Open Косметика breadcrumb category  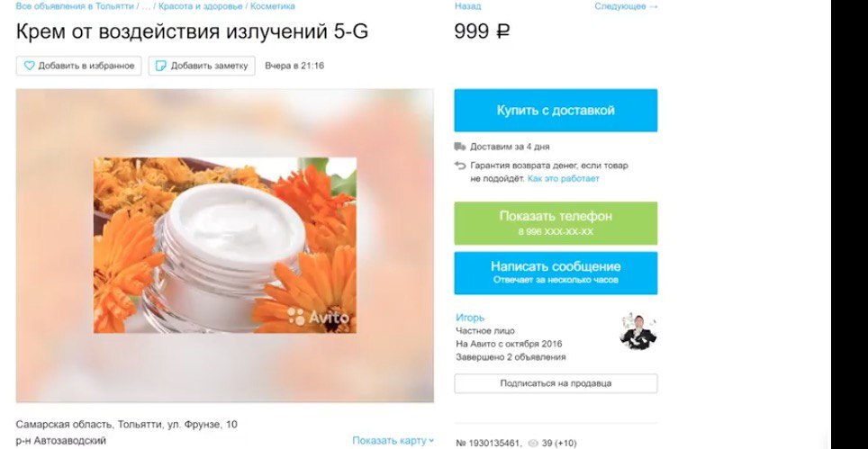pyautogui.click(x=272, y=6)
